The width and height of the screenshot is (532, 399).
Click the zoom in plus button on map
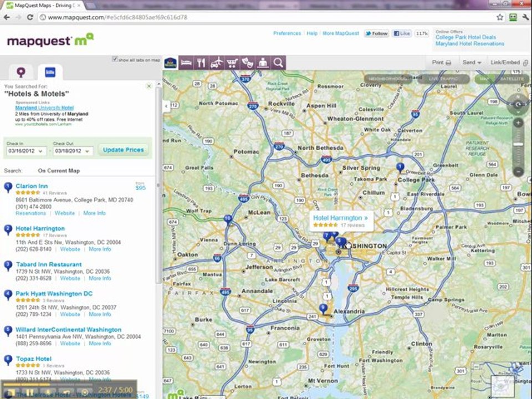(518, 123)
